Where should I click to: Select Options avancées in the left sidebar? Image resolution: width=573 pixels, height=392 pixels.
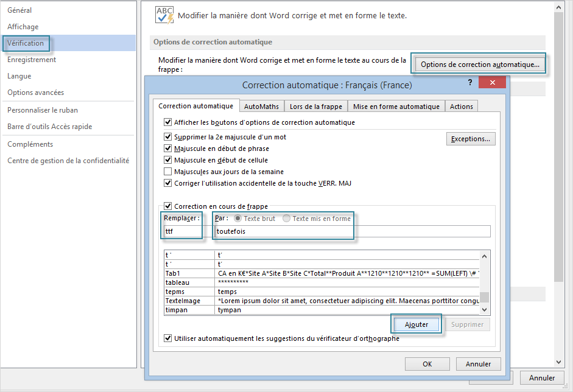(x=36, y=93)
